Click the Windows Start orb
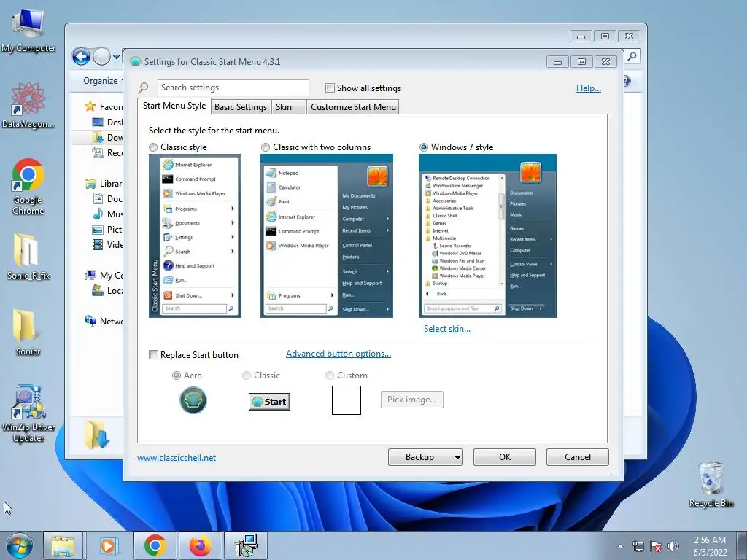This screenshot has width=747, height=560. tap(20, 545)
